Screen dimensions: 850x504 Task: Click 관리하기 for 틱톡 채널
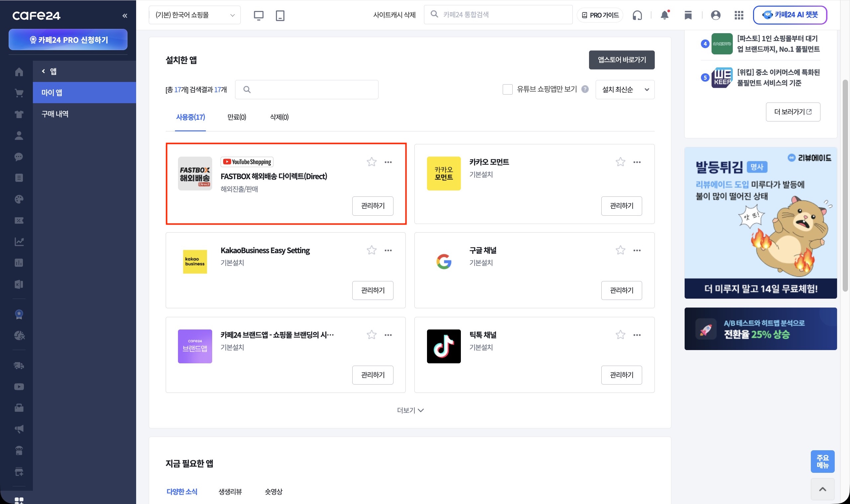(621, 375)
